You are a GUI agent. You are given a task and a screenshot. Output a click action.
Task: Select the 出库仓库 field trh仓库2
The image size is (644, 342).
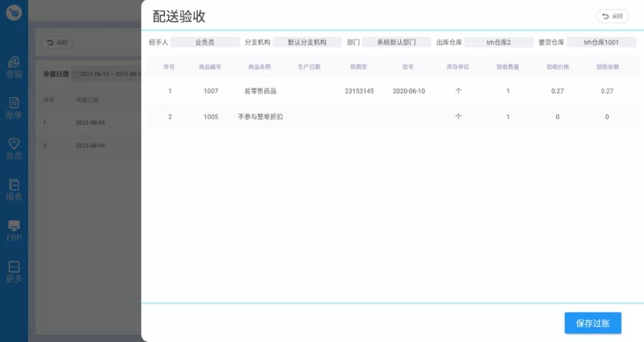click(499, 42)
